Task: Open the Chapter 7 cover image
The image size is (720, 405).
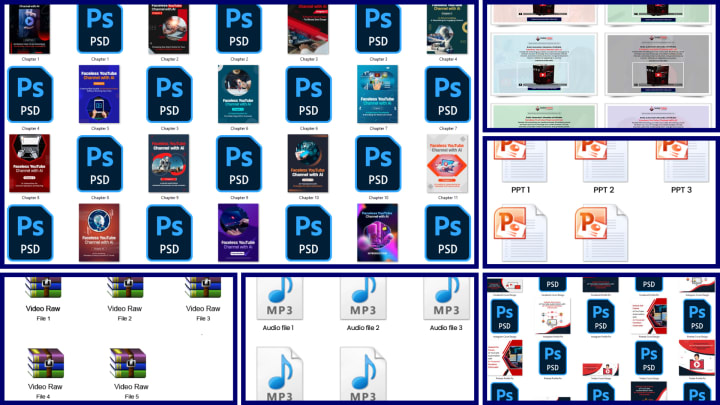Action: click(x=377, y=94)
